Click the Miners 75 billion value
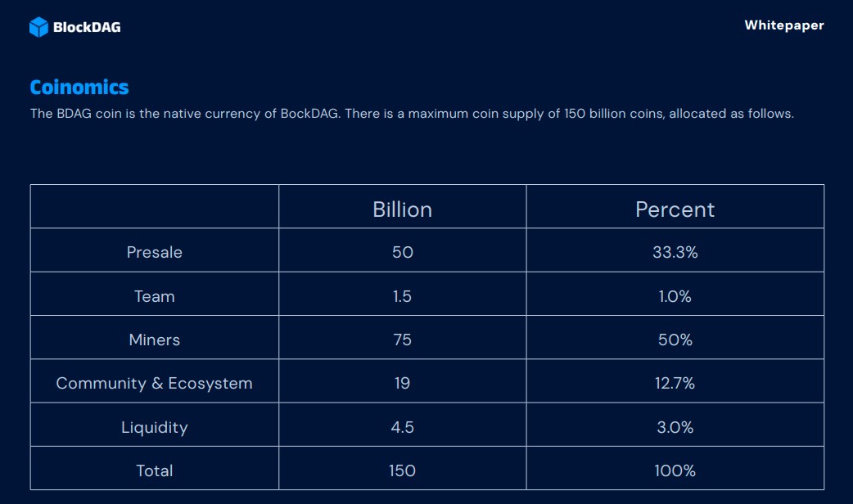Screen dimensions: 853x504 click(402, 340)
